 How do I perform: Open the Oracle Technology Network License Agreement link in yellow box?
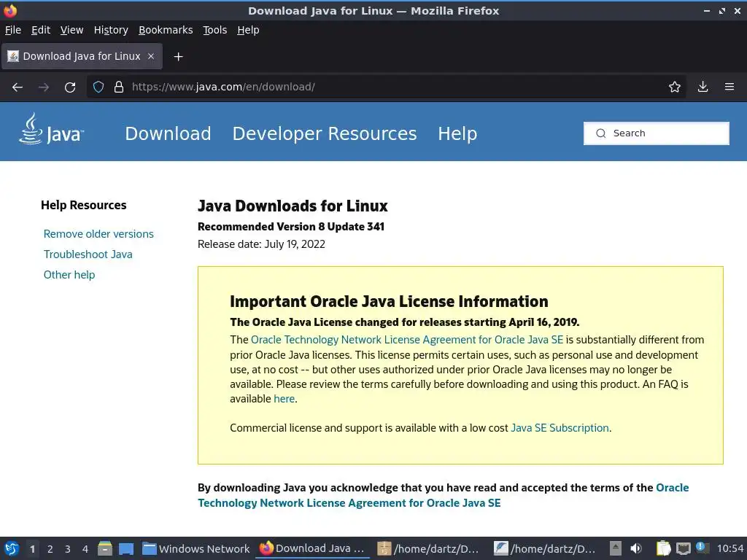point(407,340)
